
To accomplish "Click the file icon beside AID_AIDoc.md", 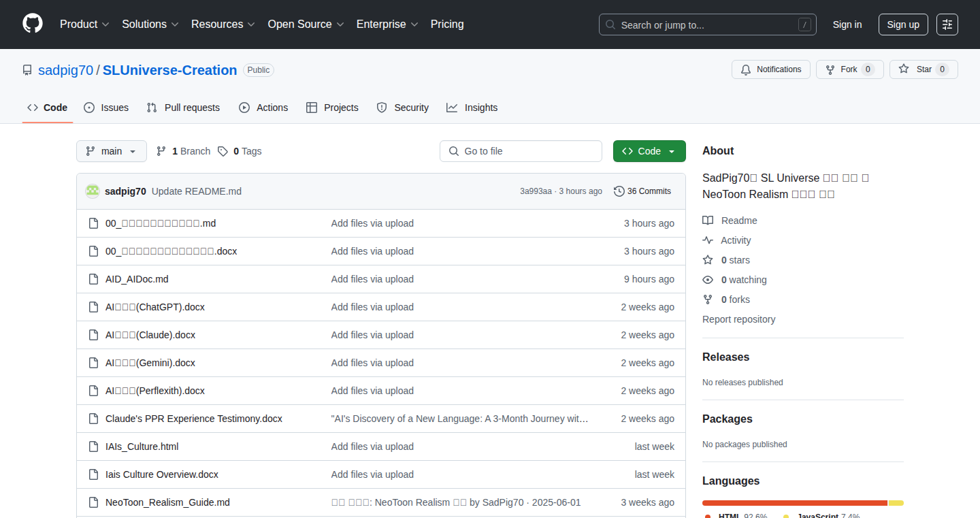I will pyautogui.click(x=94, y=279).
